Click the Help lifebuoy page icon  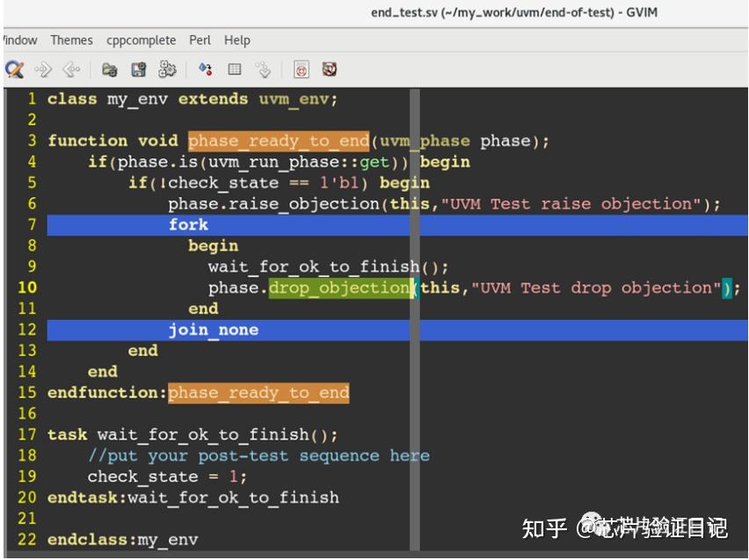(x=301, y=69)
